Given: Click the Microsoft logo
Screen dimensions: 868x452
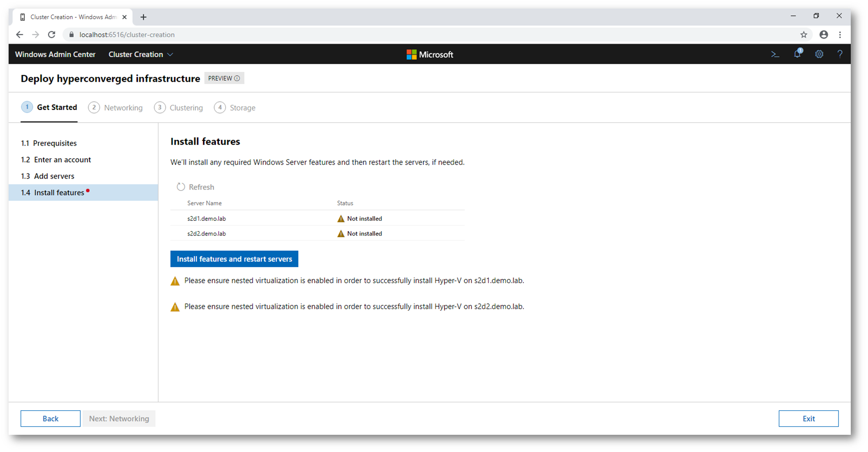Looking at the screenshot, I should (x=429, y=55).
